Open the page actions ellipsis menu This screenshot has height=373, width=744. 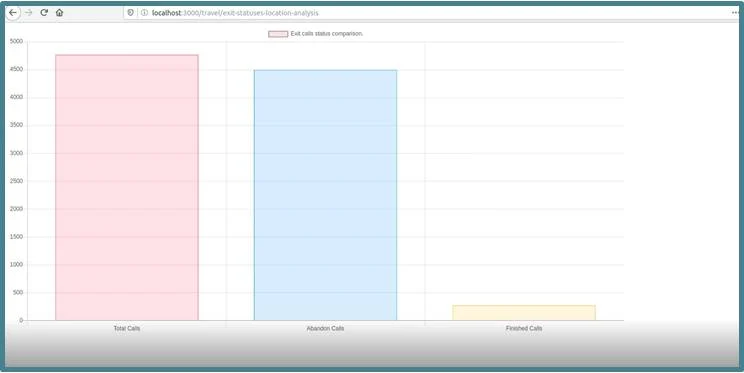click(x=735, y=13)
